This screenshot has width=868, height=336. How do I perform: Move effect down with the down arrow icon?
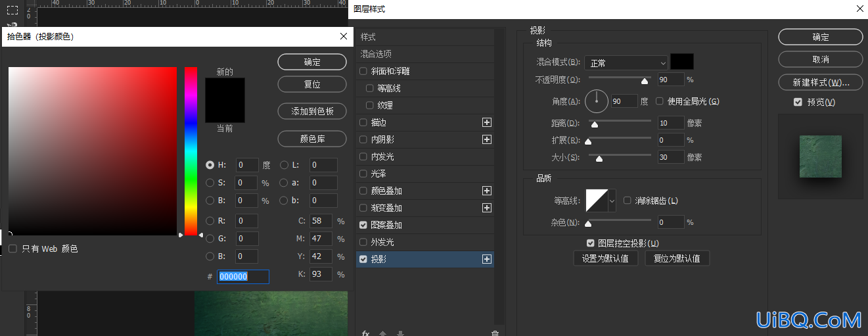coord(400,333)
